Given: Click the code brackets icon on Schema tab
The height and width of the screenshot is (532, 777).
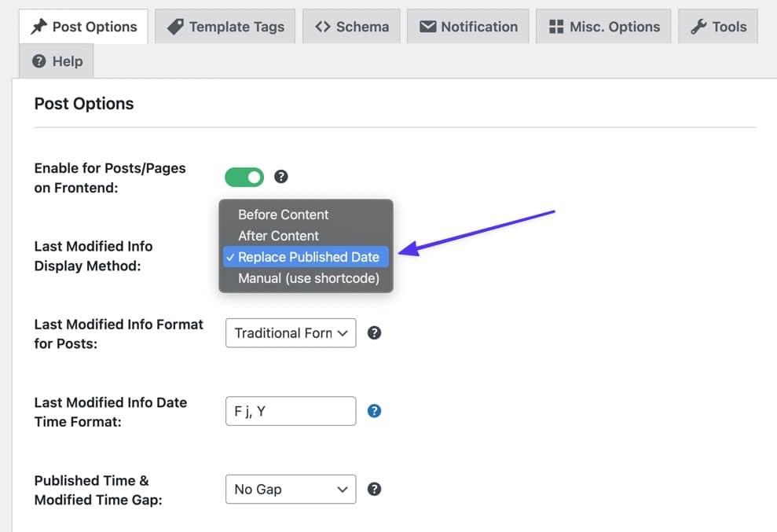Looking at the screenshot, I should [x=324, y=26].
